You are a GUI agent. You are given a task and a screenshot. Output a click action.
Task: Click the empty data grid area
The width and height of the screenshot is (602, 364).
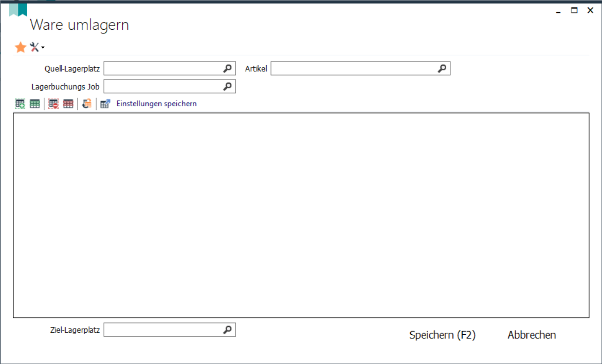click(x=301, y=215)
